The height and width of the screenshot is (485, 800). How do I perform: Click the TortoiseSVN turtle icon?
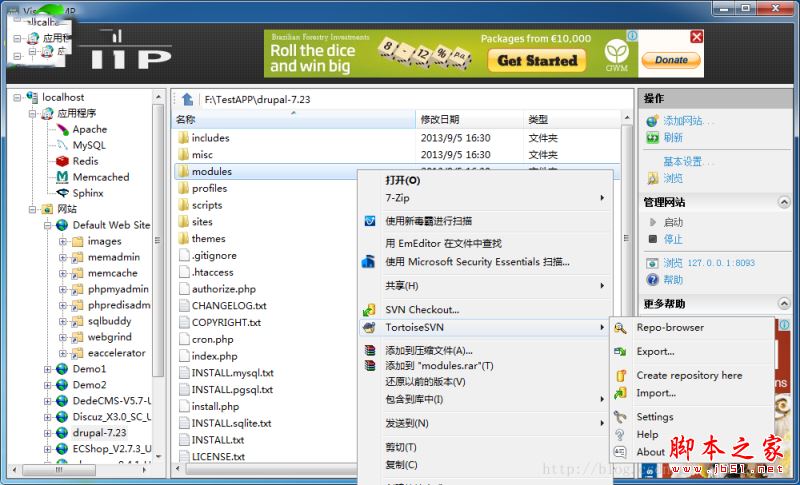tap(369, 327)
